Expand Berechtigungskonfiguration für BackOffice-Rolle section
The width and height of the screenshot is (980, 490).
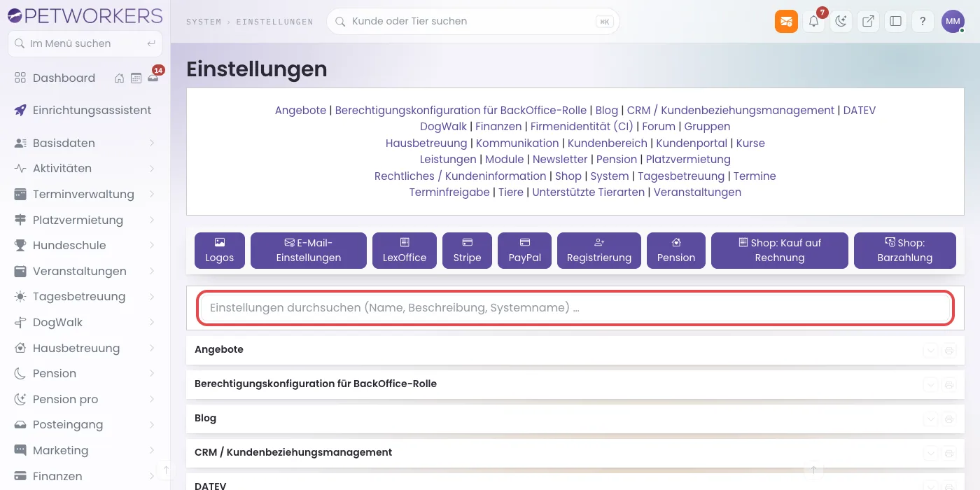click(x=930, y=384)
